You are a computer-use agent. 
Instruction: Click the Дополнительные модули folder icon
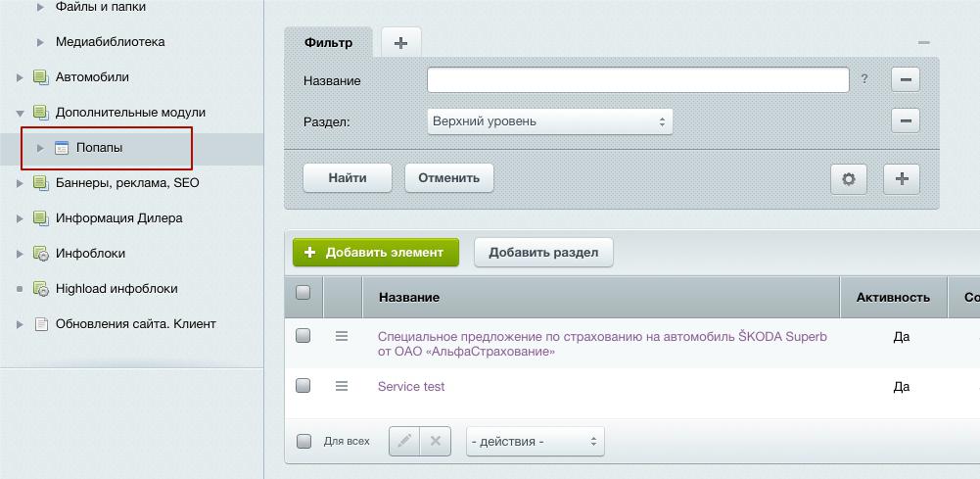point(40,113)
